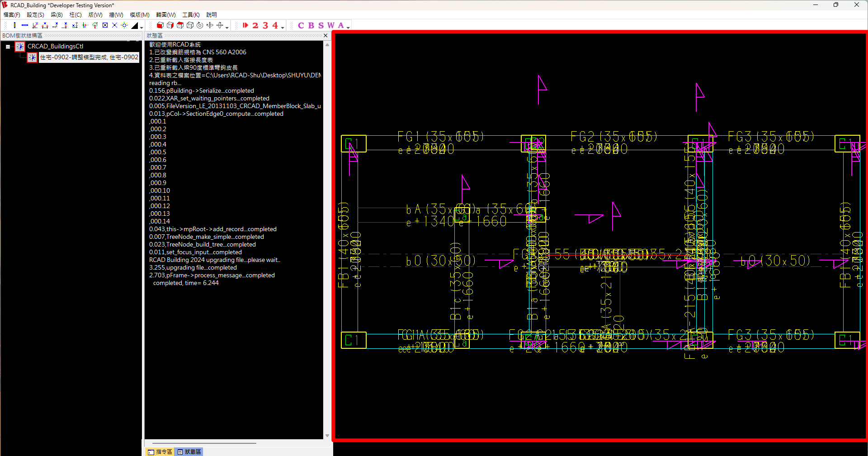Viewport: 868px width, 456px height.
Task: Click the 'reading rb...' log line
Action: [165, 83]
